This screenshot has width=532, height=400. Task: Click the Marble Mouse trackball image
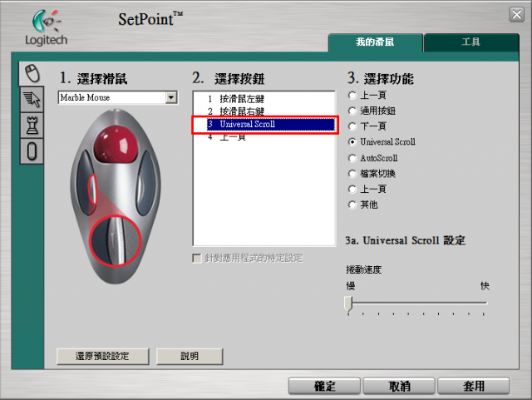116,196
